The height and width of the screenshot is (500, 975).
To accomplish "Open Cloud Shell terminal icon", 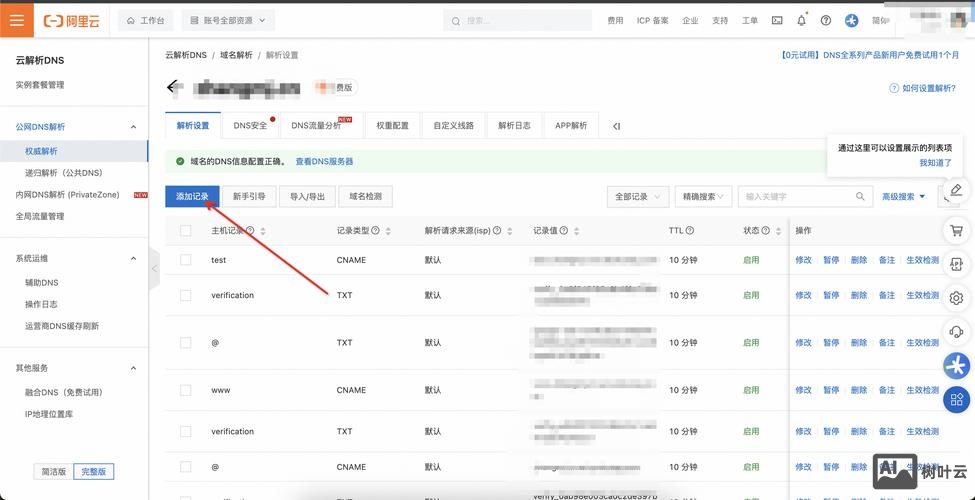I will 777,21.
